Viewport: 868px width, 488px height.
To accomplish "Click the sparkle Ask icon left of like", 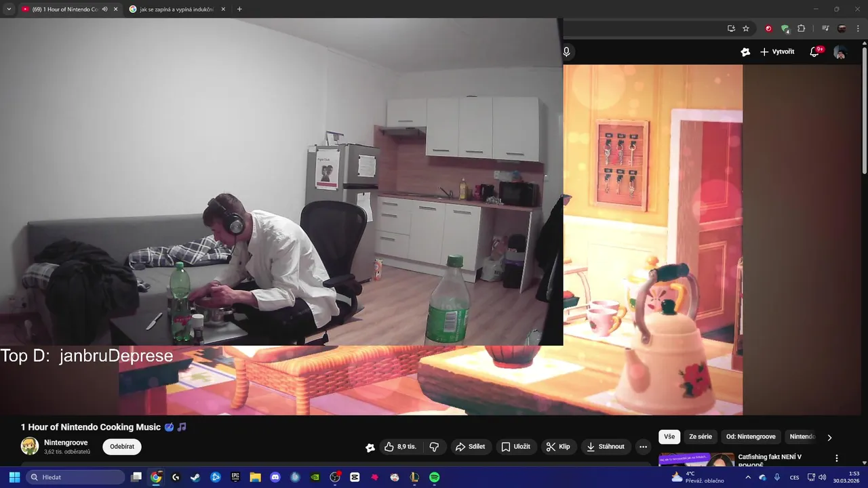I will point(370,447).
